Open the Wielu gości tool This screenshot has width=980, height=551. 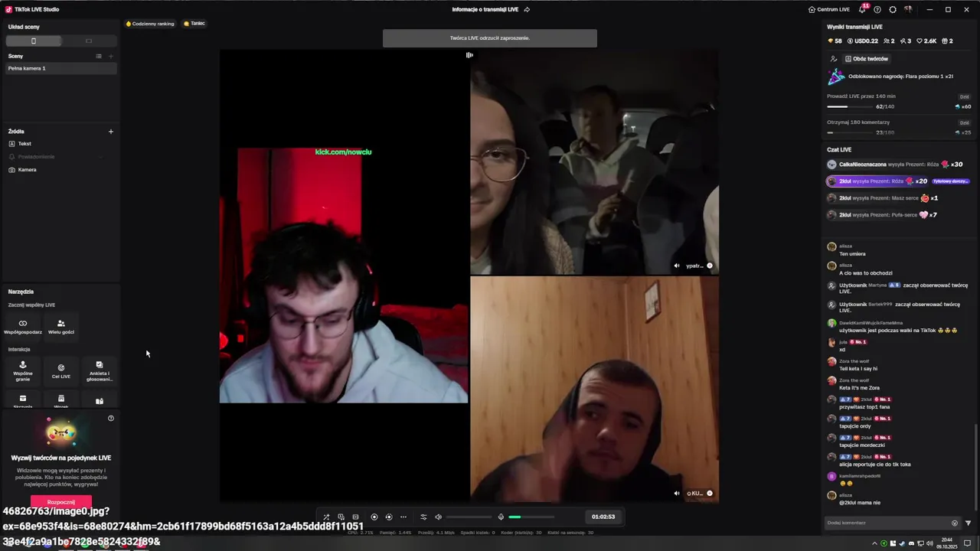coord(61,327)
